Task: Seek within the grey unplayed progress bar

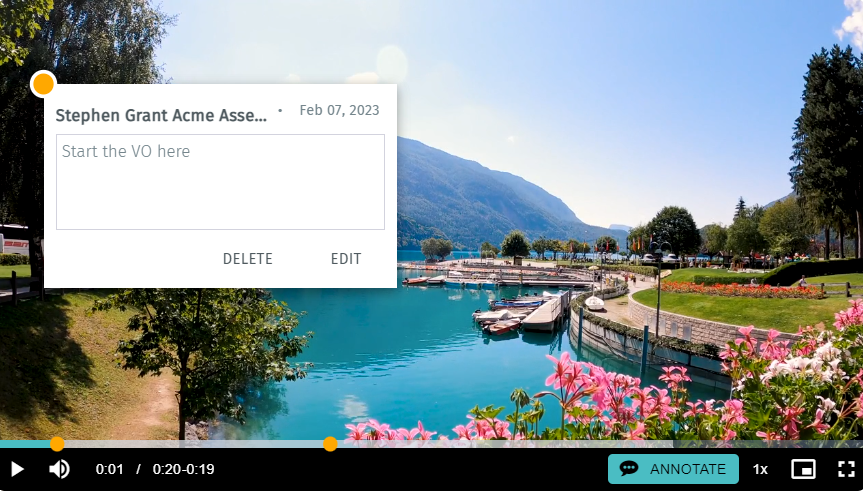Action: (x=495, y=444)
